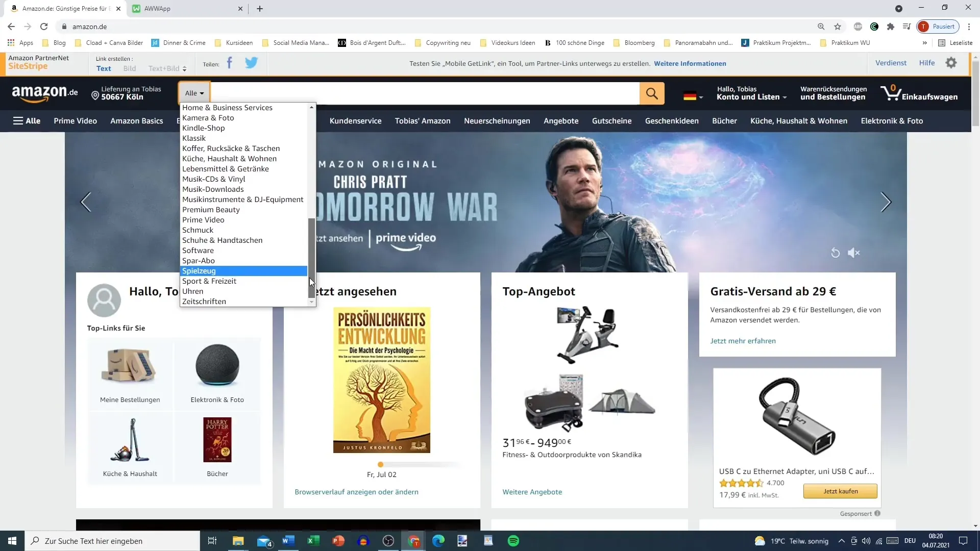
Task: Bookmark page with star icon
Action: 838,27
